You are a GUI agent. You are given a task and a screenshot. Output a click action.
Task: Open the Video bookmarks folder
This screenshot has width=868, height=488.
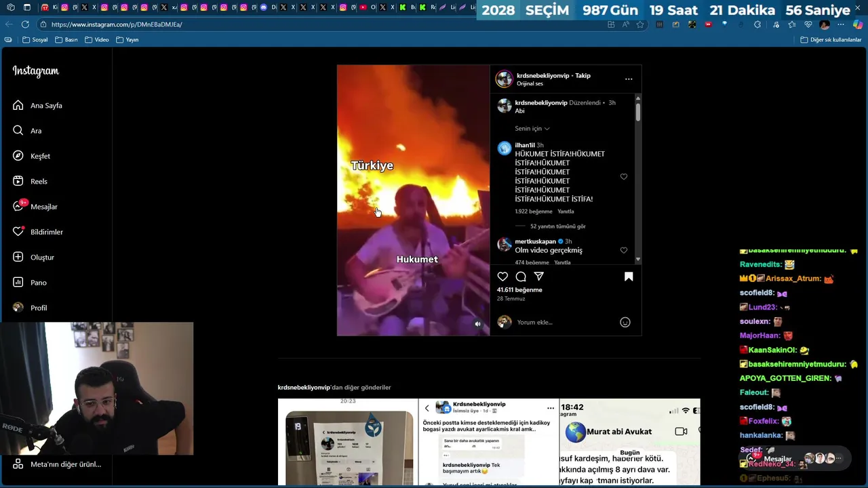click(97, 40)
